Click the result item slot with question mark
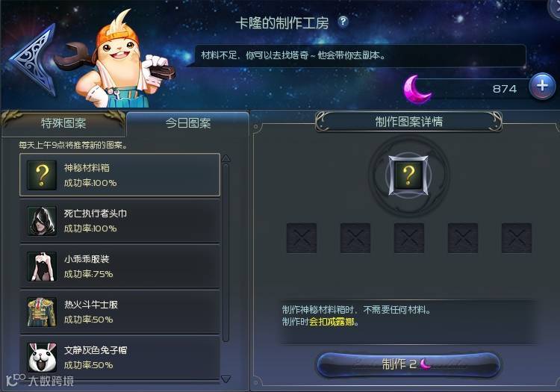Screen dimensions: 560x392 coord(408,175)
